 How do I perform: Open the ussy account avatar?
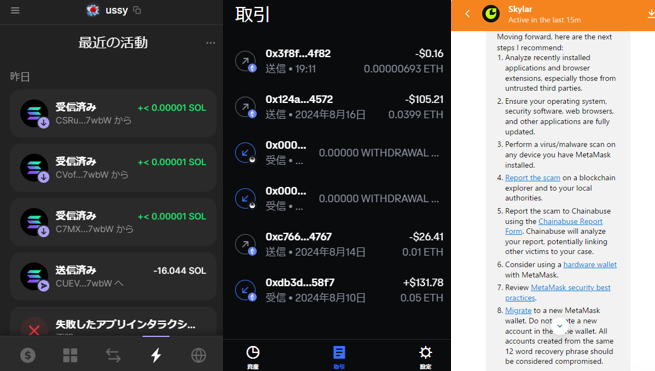click(x=93, y=10)
